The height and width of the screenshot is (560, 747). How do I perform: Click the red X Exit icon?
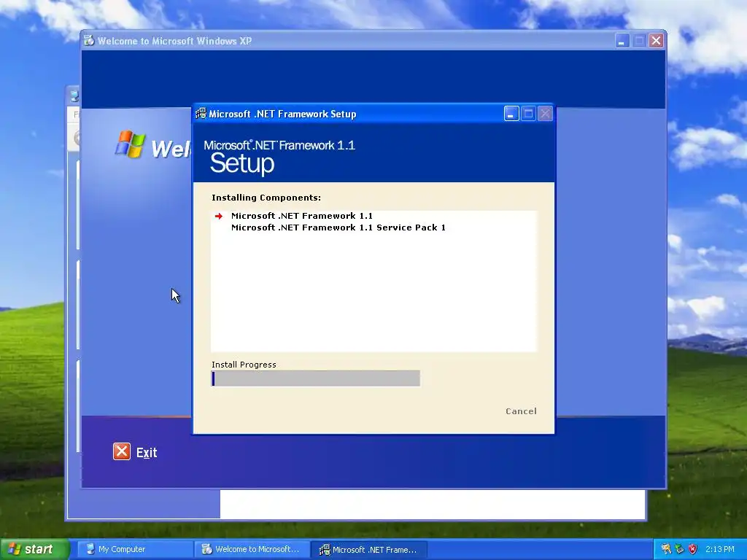click(x=122, y=451)
